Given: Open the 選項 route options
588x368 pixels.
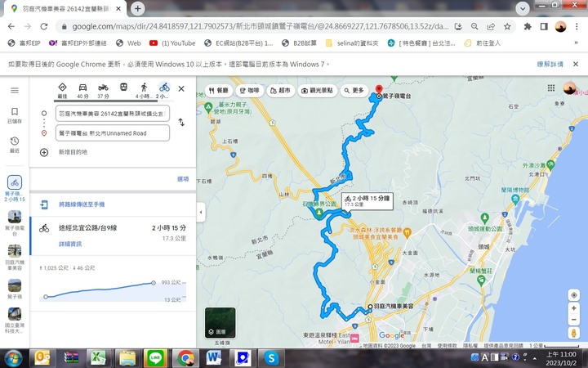Looking at the screenshot, I should point(183,179).
